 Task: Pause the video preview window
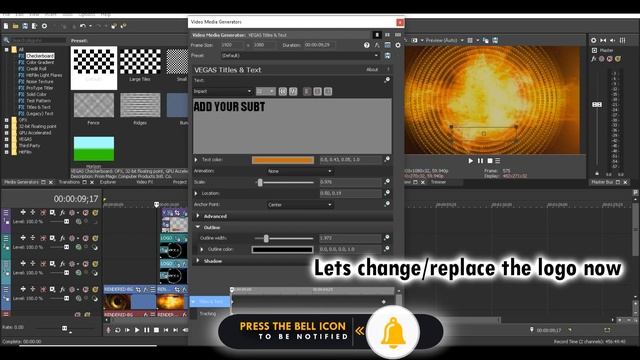tap(480, 161)
